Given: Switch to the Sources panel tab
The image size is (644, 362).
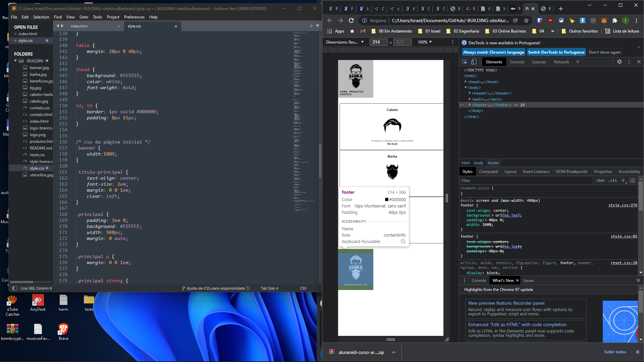Looking at the screenshot, I should 539,62.
